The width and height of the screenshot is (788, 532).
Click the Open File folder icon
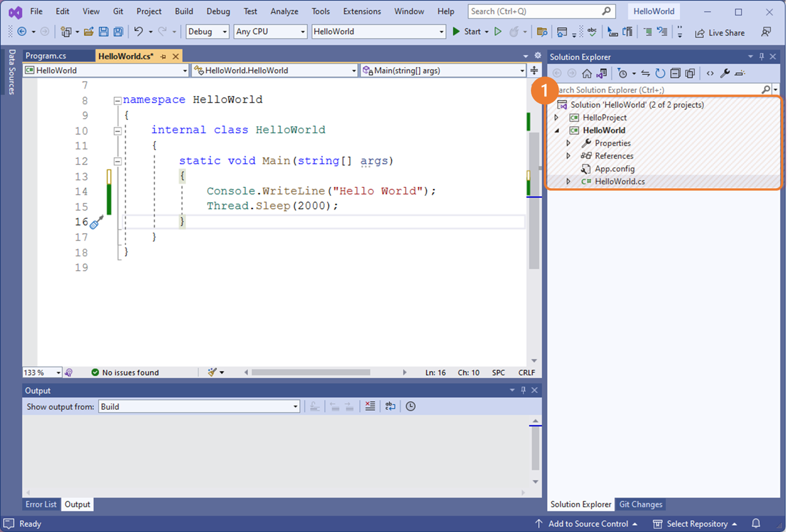click(x=88, y=32)
